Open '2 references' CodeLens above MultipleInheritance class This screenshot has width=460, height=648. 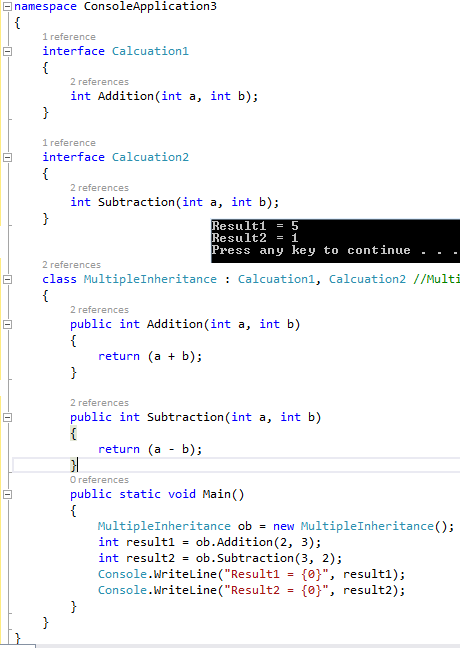tap(71, 265)
